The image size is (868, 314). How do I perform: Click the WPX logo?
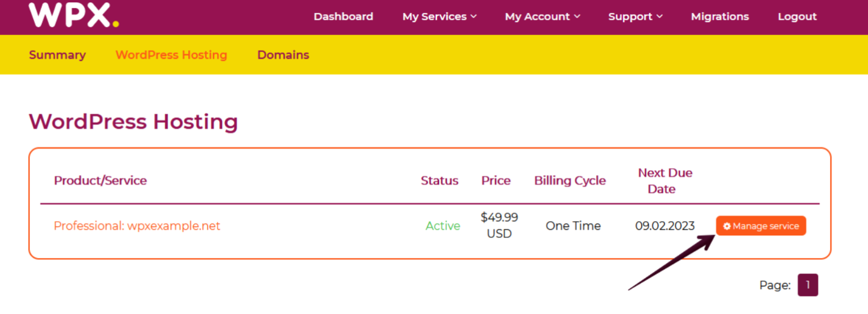73,15
